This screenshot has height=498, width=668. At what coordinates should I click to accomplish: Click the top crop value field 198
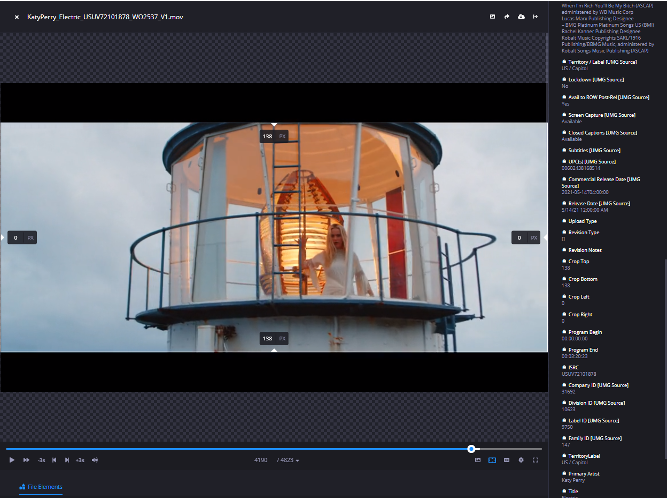click(x=268, y=136)
